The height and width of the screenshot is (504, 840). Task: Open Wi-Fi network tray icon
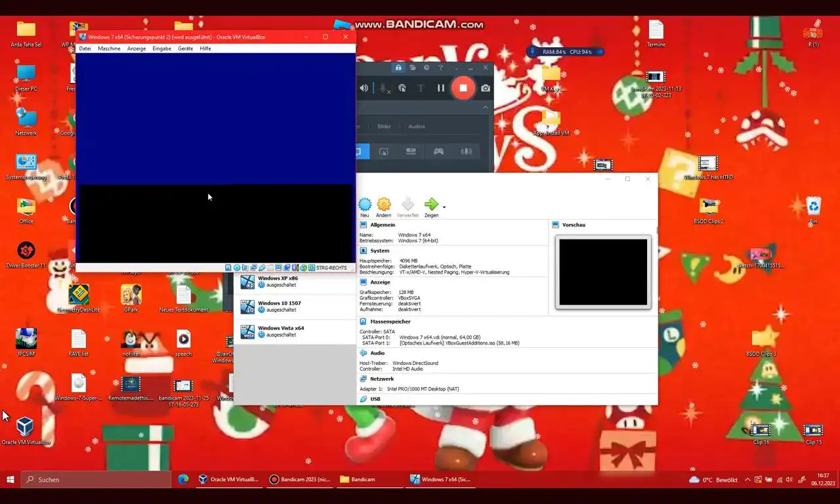pos(778,480)
